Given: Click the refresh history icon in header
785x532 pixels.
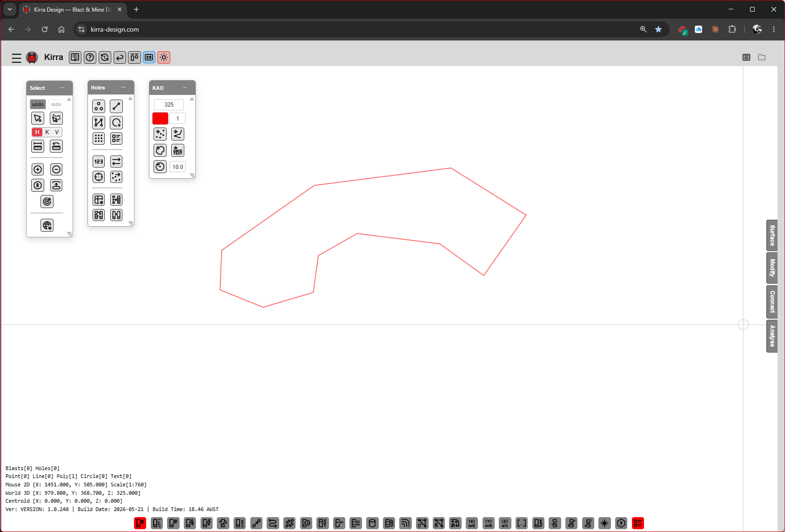Looking at the screenshot, I should (105, 57).
